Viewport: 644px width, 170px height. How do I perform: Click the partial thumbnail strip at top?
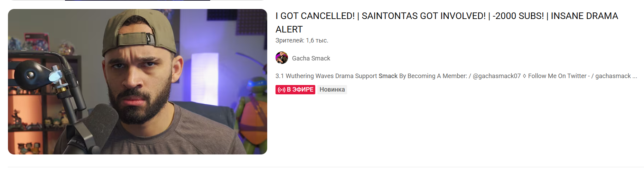click(138, 0)
